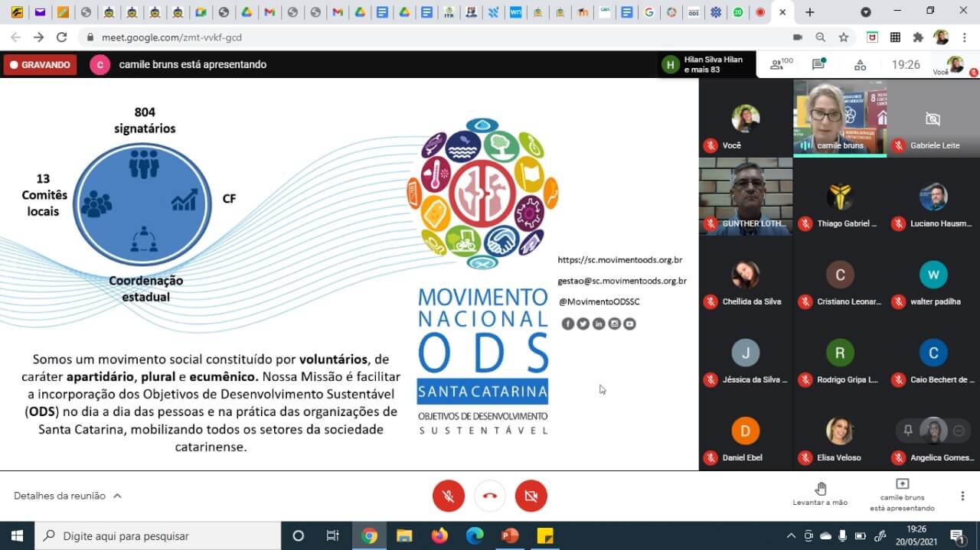Select Elisa Veloso participant tile
The height and width of the screenshot is (550, 980).
(x=840, y=430)
